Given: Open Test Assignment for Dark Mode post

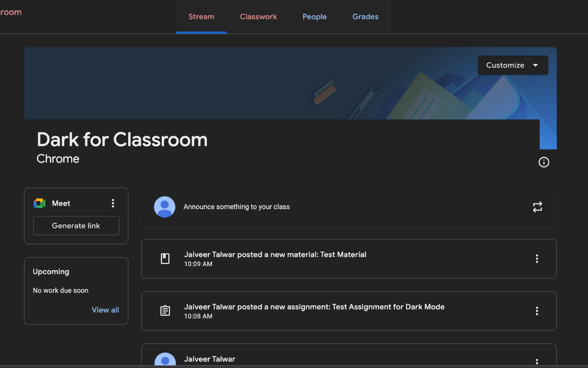Looking at the screenshot, I should click(x=349, y=311).
